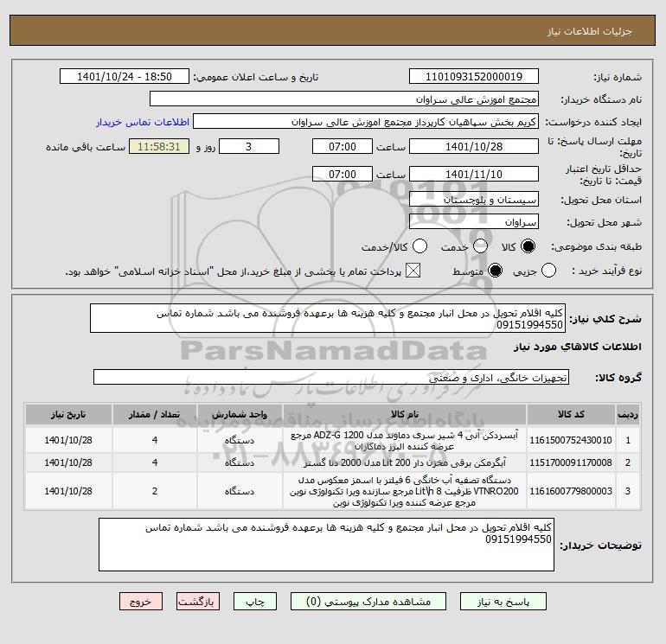The image size is (666, 644).
Task: Click the province field سیستان و بلوچستان
Action: coord(474,199)
